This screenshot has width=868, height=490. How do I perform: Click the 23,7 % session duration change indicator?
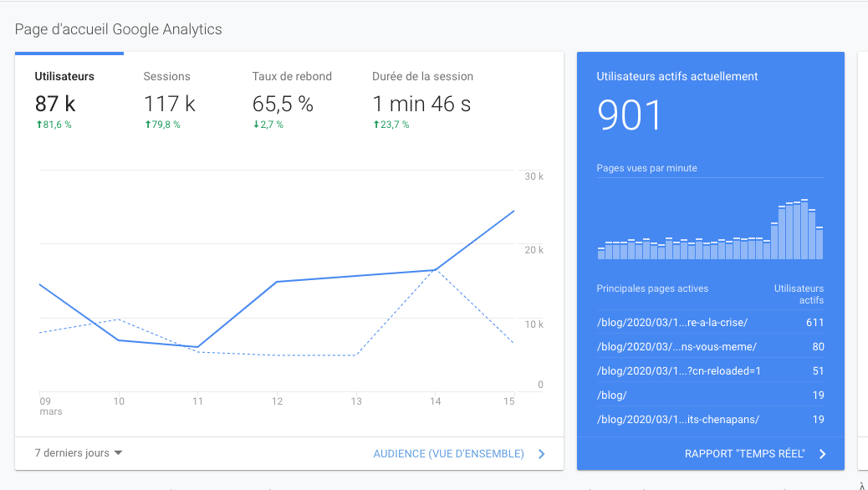tap(391, 125)
